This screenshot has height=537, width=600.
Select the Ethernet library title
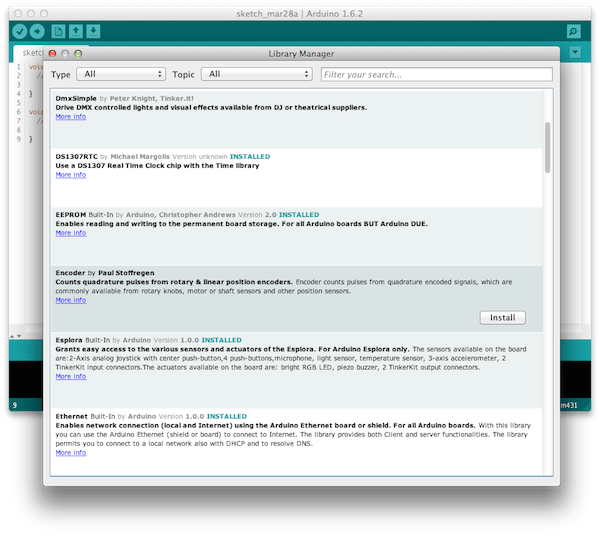(72, 416)
